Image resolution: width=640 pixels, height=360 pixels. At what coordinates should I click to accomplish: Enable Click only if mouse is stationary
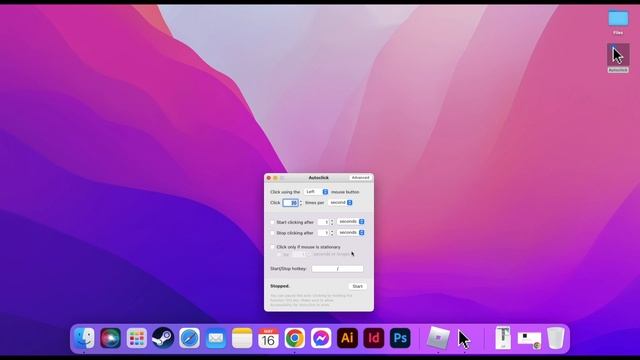(x=273, y=247)
